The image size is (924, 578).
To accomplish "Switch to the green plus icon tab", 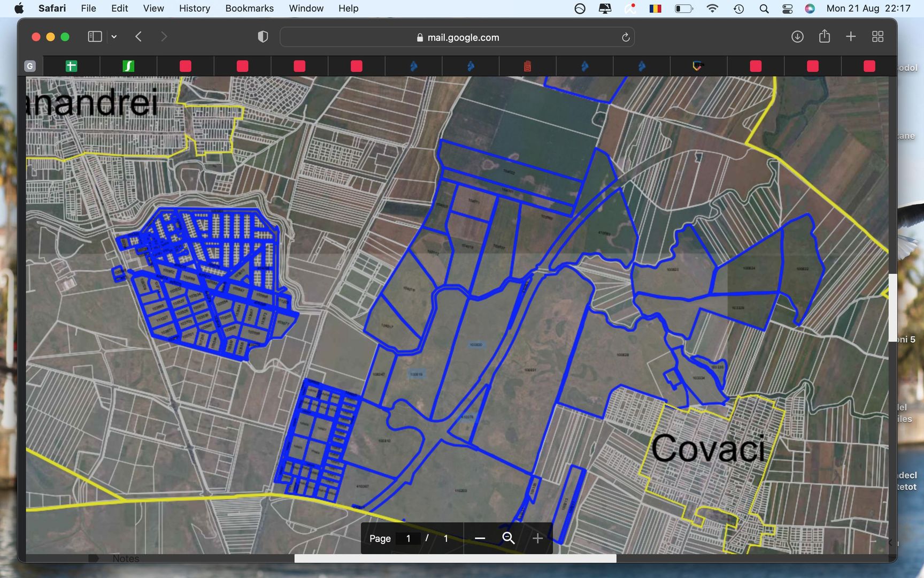I will click(x=71, y=66).
